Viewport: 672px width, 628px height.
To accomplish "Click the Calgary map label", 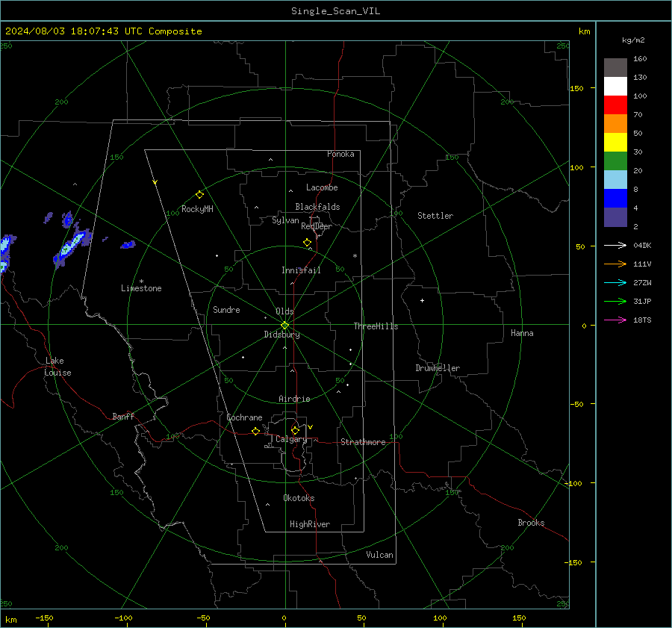I will (x=291, y=439).
